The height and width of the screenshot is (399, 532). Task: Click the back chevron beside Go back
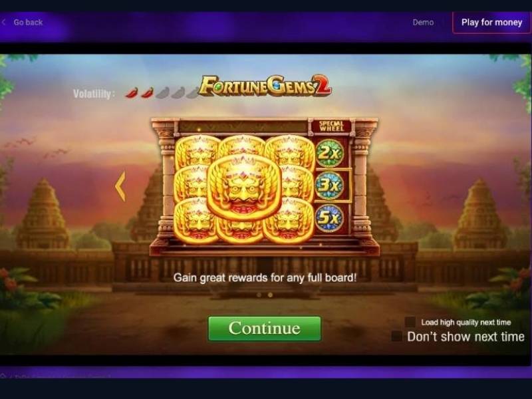coord(4,23)
